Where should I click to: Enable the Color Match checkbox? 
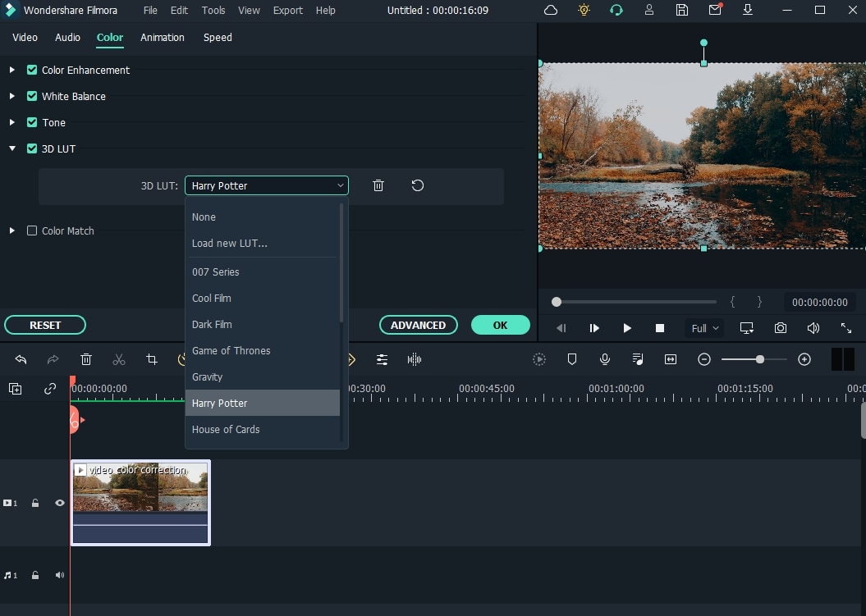click(x=32, y=231)
